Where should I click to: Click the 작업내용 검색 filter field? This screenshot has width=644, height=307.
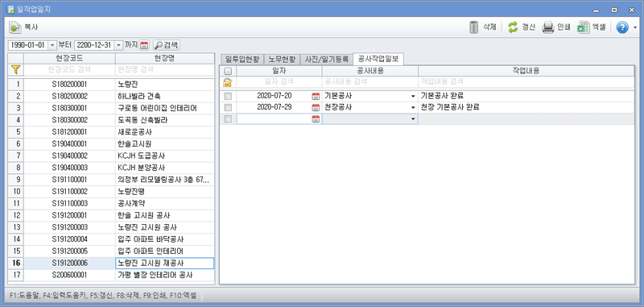click(x=526, y=81)
